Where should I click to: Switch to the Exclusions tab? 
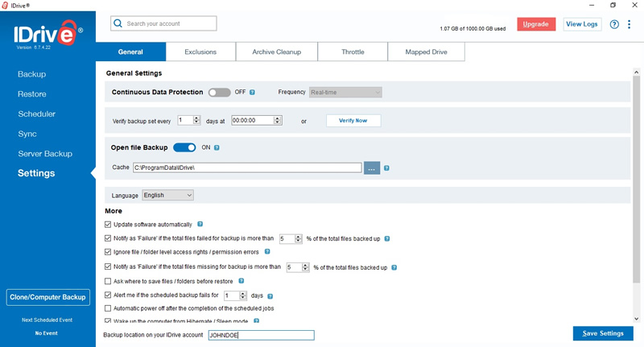[x=200, y=52]
